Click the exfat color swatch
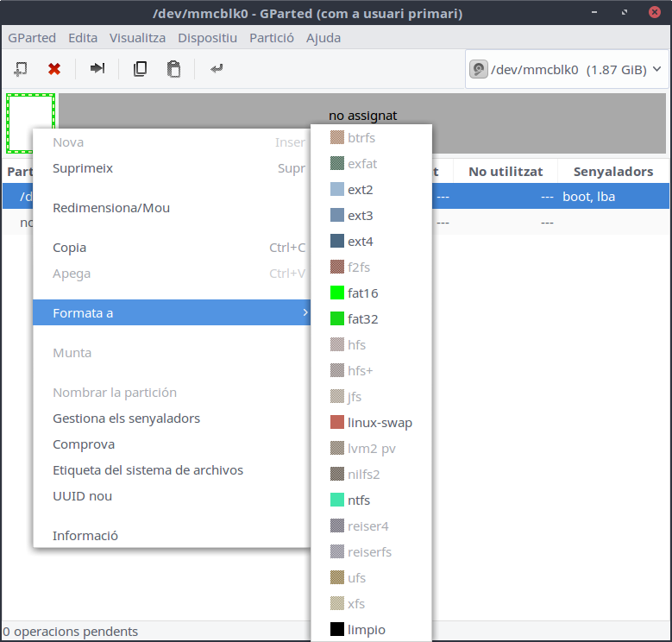This screenshot has height=642, width=672. pyautogui.click(x=336, y=163)
